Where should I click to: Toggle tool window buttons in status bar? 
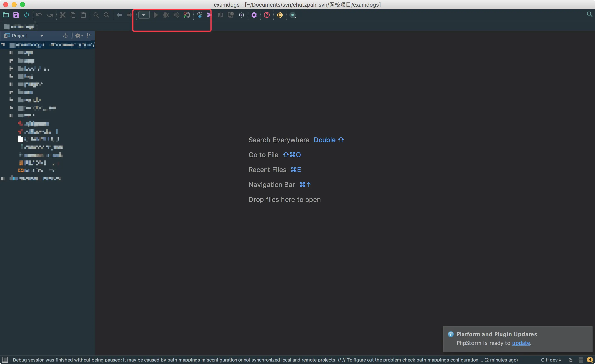click(5, 360)
